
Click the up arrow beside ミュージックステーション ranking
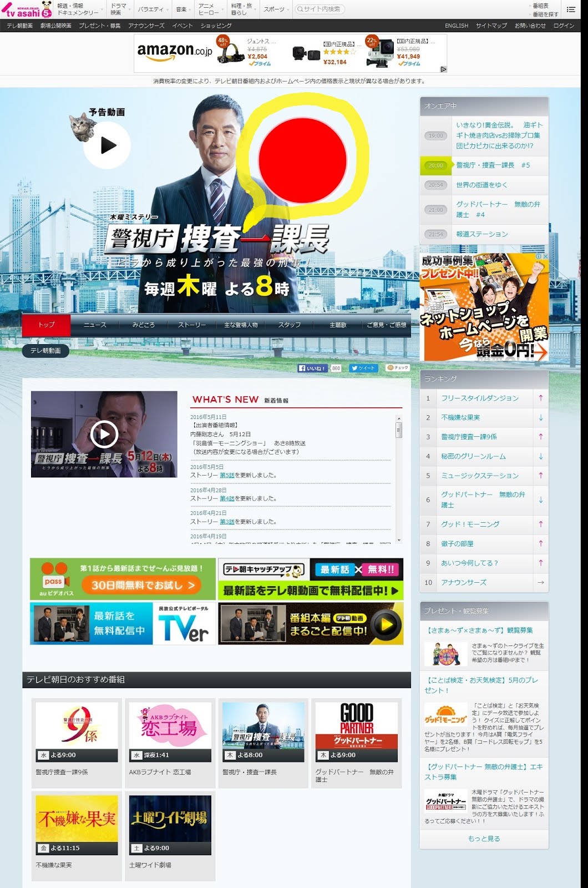pos(541,476)
